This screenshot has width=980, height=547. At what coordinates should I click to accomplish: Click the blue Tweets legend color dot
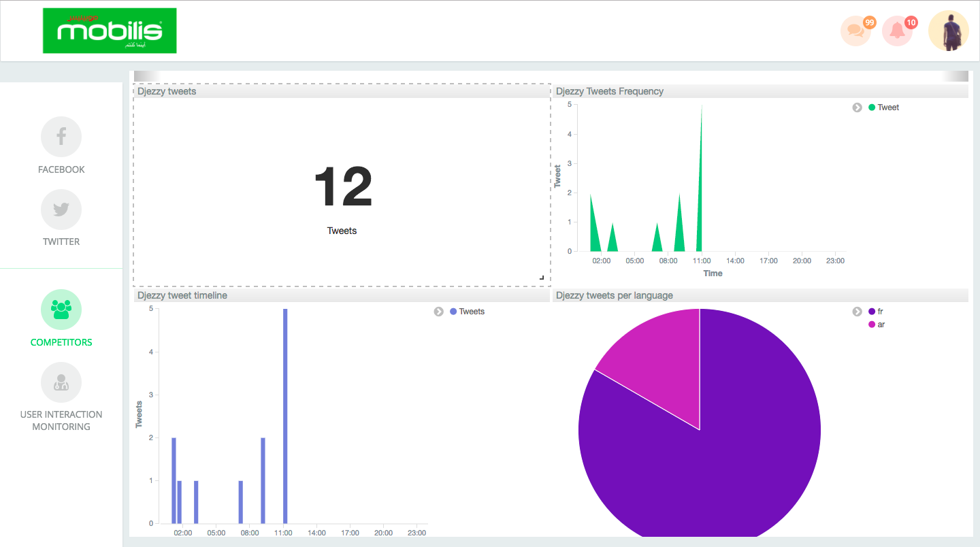point(453,312)
